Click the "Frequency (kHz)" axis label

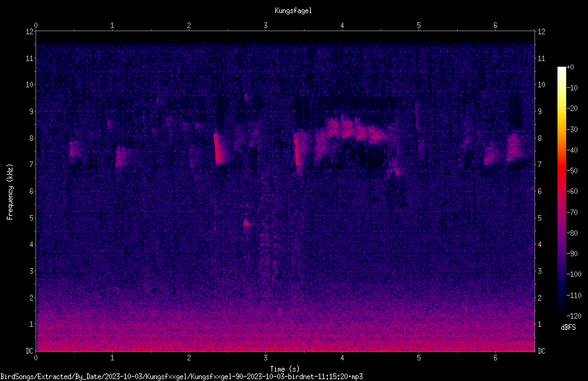pyautogui.click(x=10, y=192)
